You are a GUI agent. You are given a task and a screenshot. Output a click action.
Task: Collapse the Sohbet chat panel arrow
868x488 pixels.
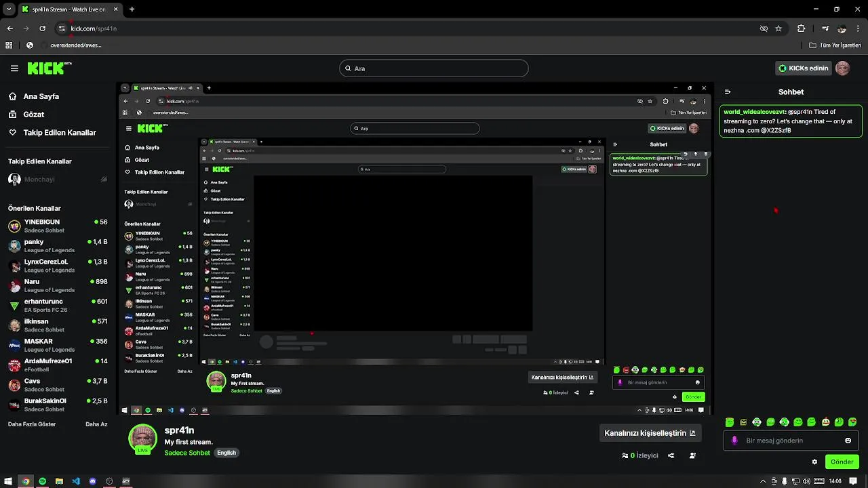pyautogui.click(x=728, y=91)
